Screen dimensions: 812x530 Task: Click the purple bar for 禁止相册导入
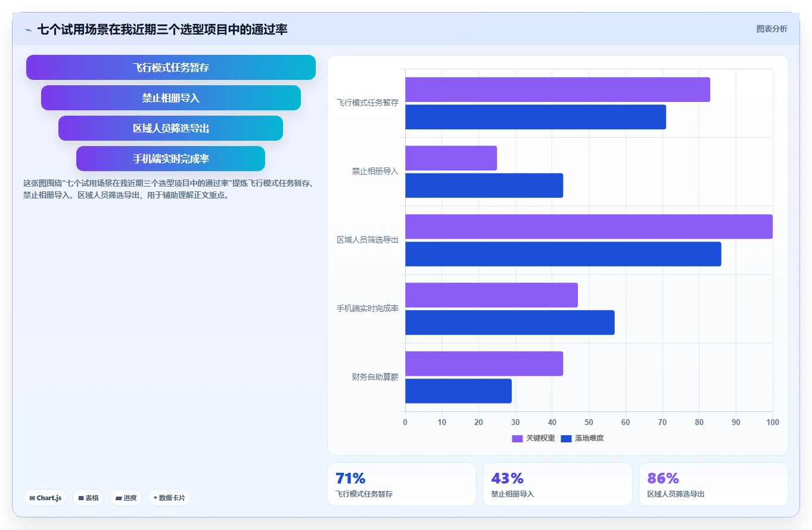[451, 158]
